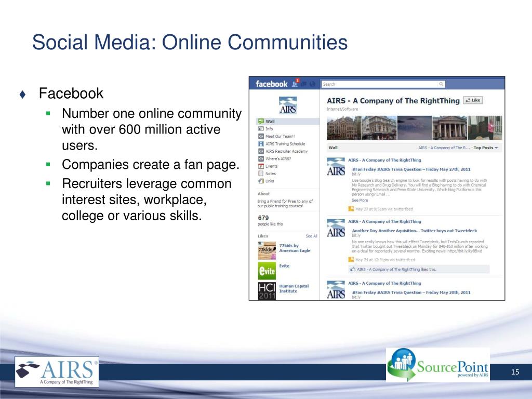The height and width of the screenshot is (399, 532).
Task: Click the 679 people like this count
Action: pos(270,220)
